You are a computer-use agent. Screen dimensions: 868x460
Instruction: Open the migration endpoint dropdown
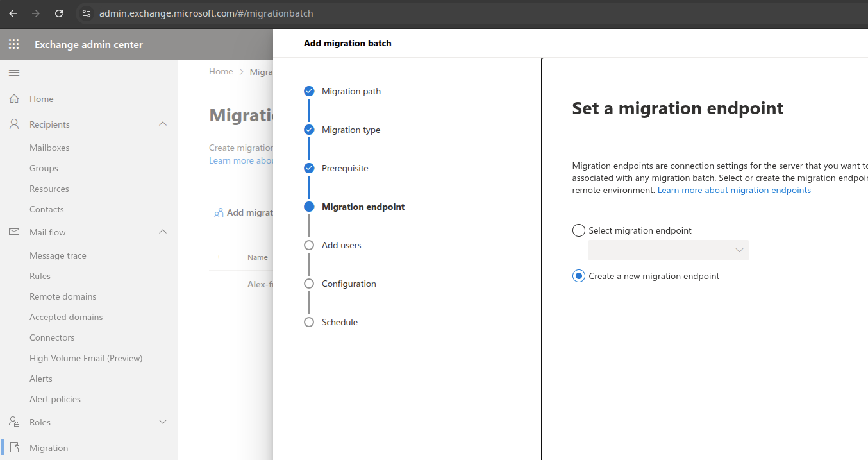(669, 250)
